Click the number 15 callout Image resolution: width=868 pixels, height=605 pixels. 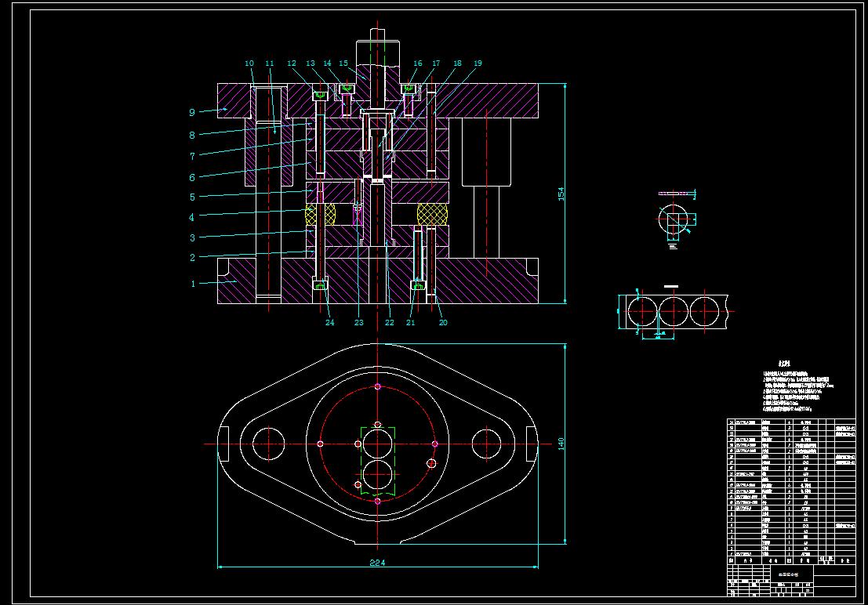click(343, 63)
